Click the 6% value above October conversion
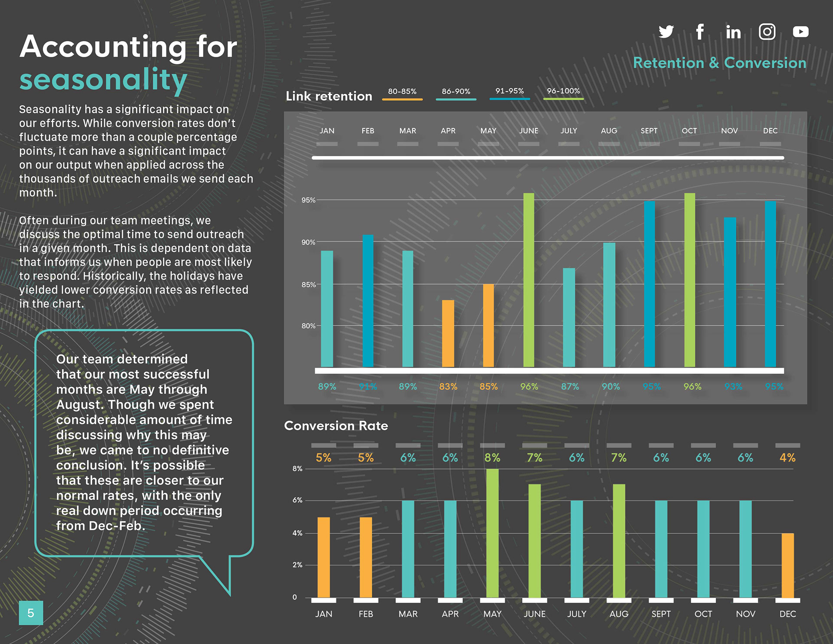This screenshot has height=644, width=833. click(703, 458)
